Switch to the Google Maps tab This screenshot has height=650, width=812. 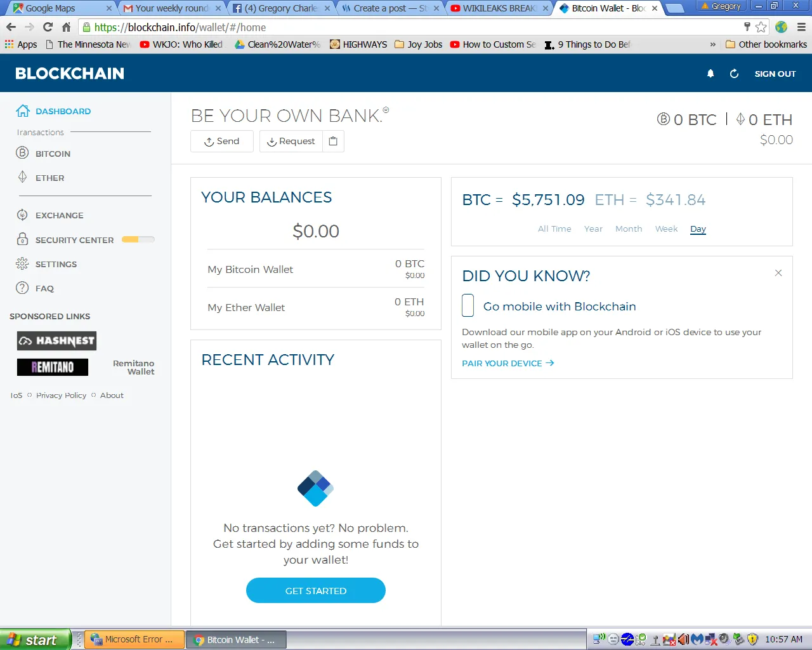click(x=62, y=8)
